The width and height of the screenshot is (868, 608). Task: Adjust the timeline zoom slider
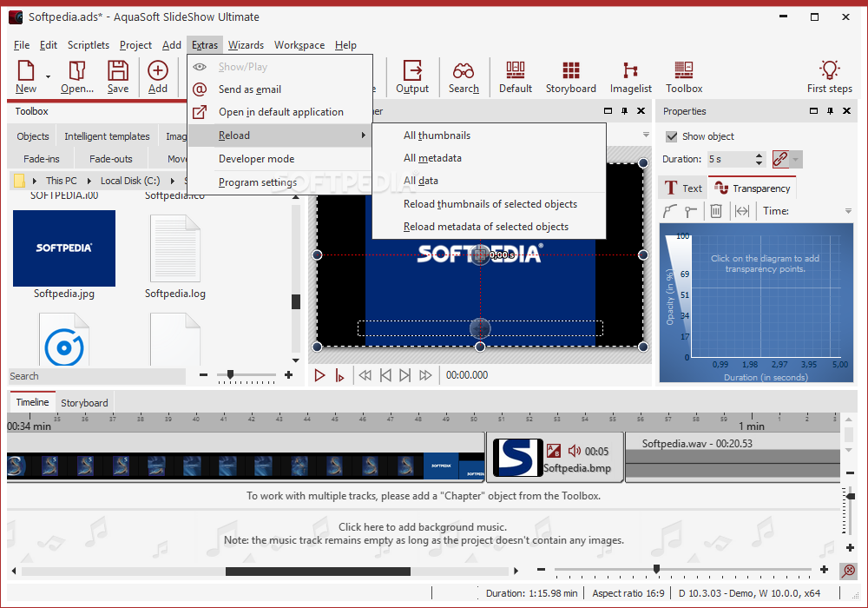656,569
